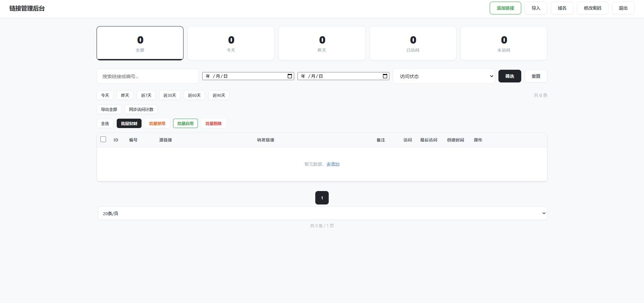Select the 昨天 stats card
This screenshot has width=644, height=303.
(x=322, y=43)
